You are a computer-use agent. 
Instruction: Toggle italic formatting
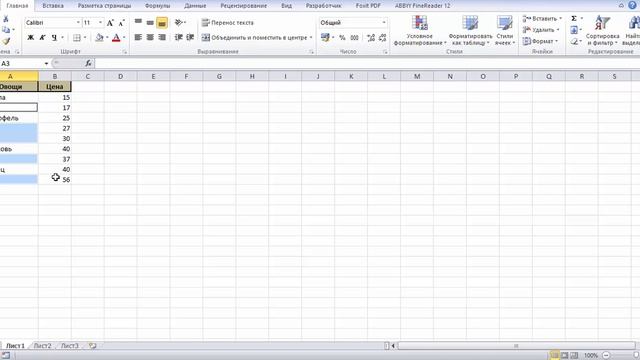point(42,38)
